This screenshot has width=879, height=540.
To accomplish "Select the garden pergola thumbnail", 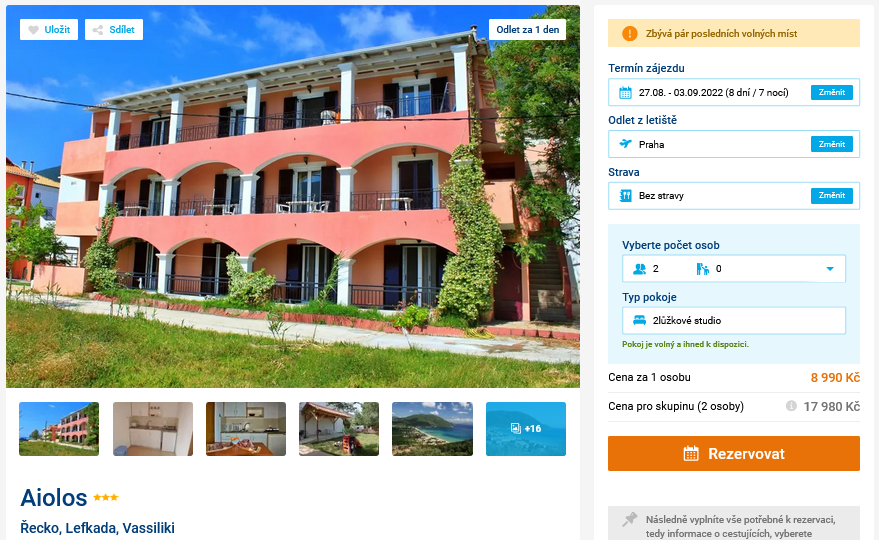I will (x=339, y=428).
